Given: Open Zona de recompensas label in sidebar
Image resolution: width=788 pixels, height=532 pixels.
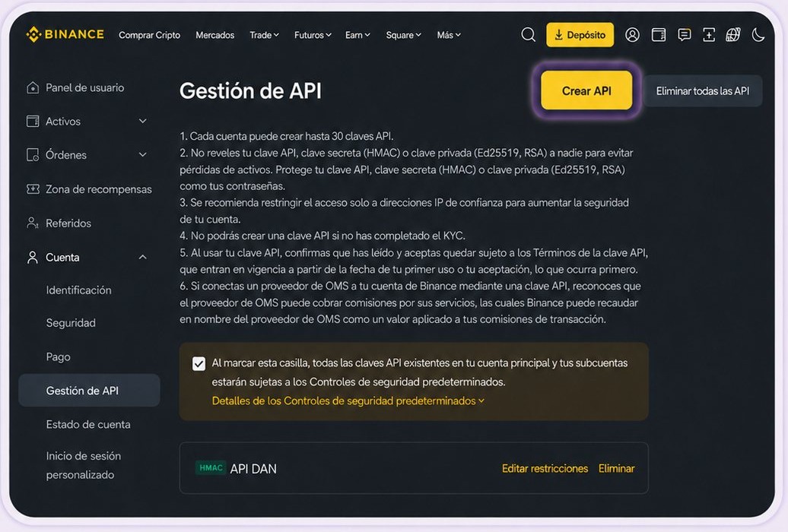Looking at the screenshot, I should pos(99,189).
